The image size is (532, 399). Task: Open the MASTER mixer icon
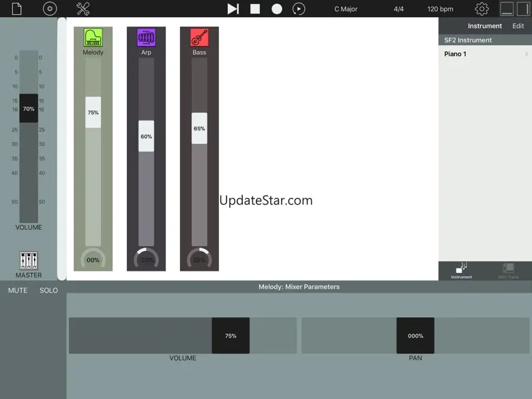point(29,261)
